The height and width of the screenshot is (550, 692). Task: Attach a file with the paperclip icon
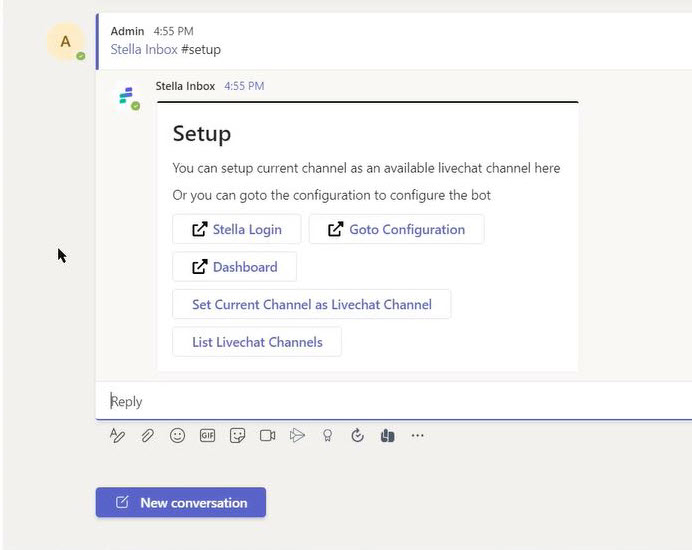[x=147, y=436]
